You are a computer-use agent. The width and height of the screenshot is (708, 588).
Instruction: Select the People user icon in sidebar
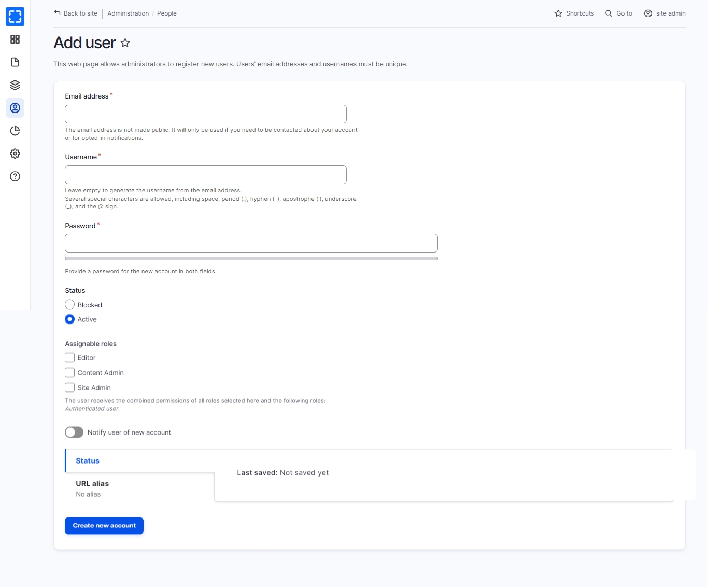(15, 108)
